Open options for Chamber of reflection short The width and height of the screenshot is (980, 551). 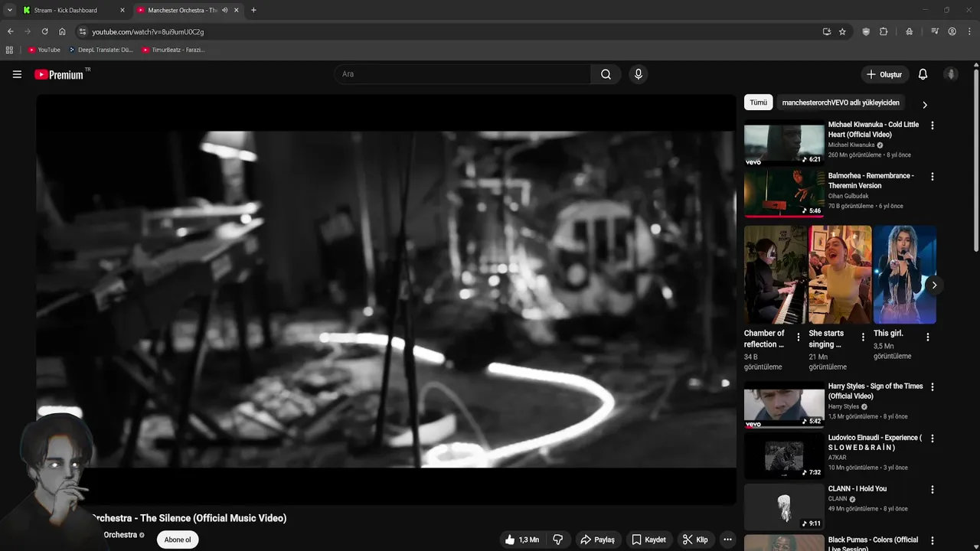(799, 337)
